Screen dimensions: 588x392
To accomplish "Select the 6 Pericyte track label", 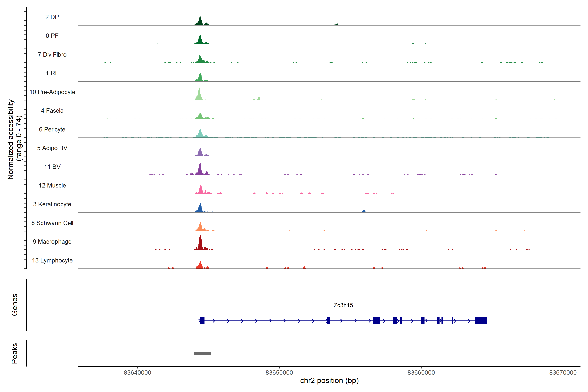I will [52, 129].
